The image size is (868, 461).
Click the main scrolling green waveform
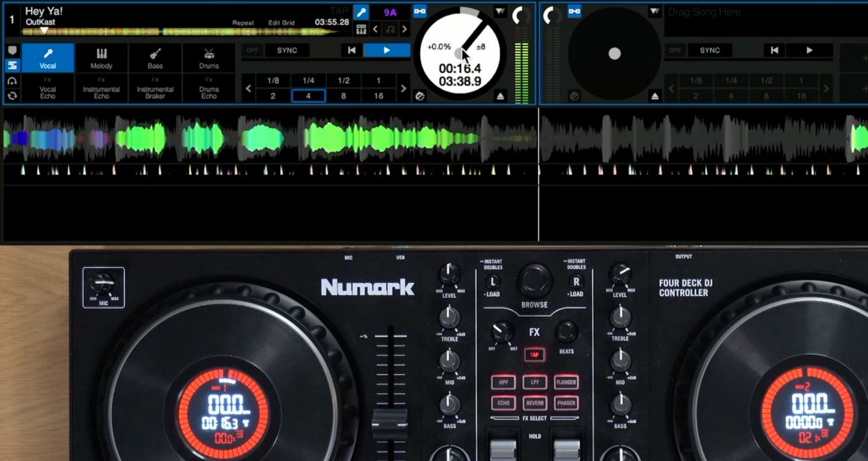(434, 137)
